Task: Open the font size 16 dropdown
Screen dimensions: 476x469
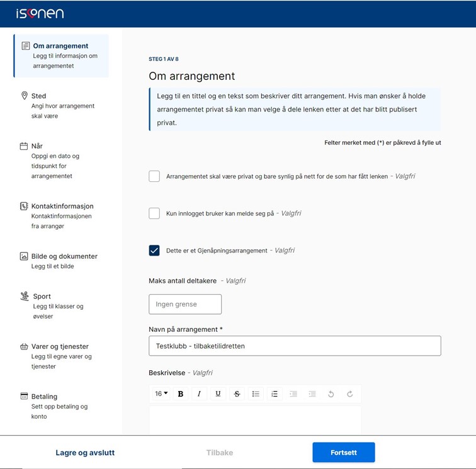Action: [x=161, y=393]
